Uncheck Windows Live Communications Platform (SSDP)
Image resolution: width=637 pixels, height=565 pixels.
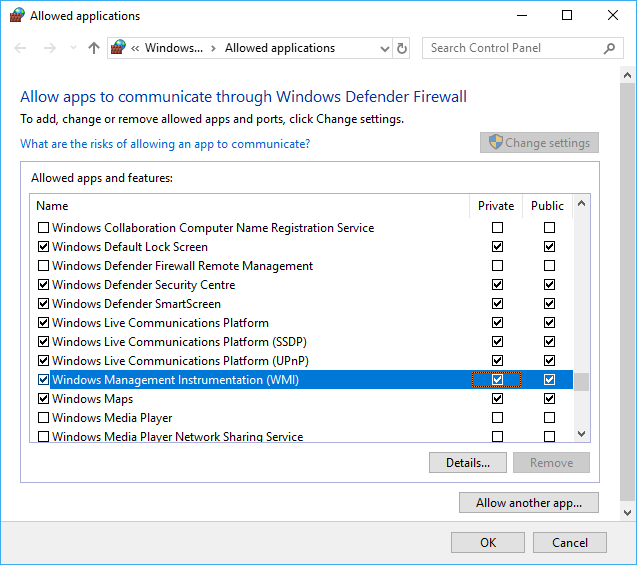tap(43, 342)
